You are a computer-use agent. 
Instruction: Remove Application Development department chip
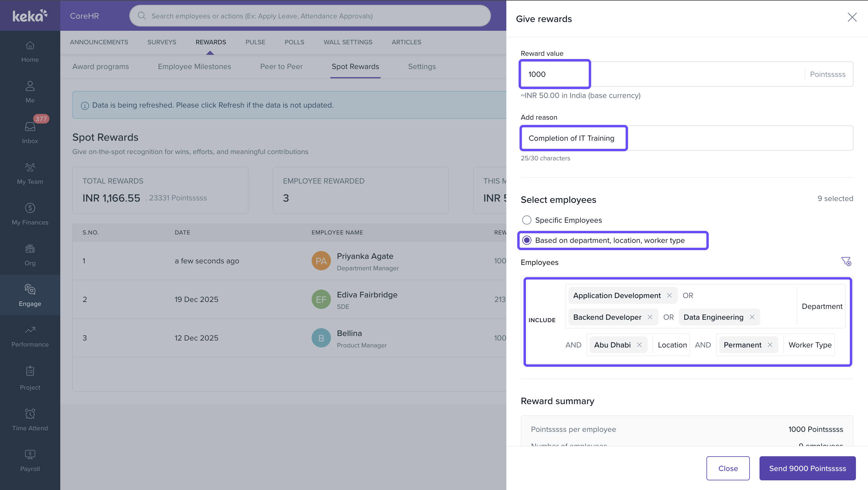coord(669,296)
